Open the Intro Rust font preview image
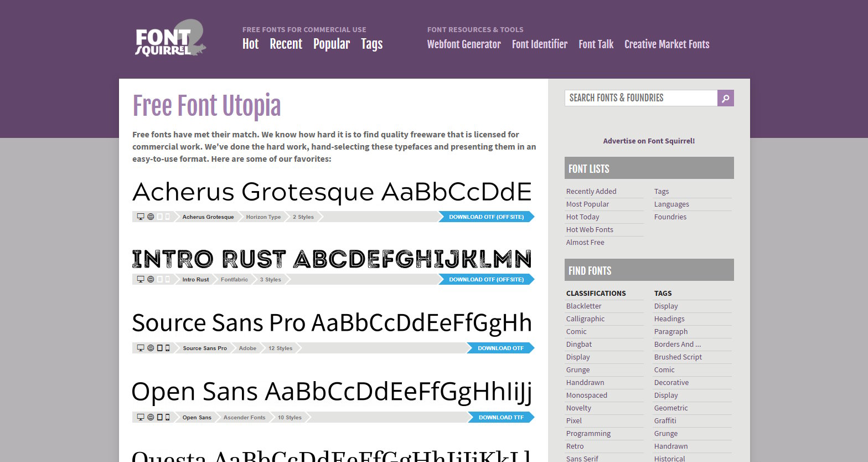The width and height of the screenshot is (868, 462). coord(332,259)
